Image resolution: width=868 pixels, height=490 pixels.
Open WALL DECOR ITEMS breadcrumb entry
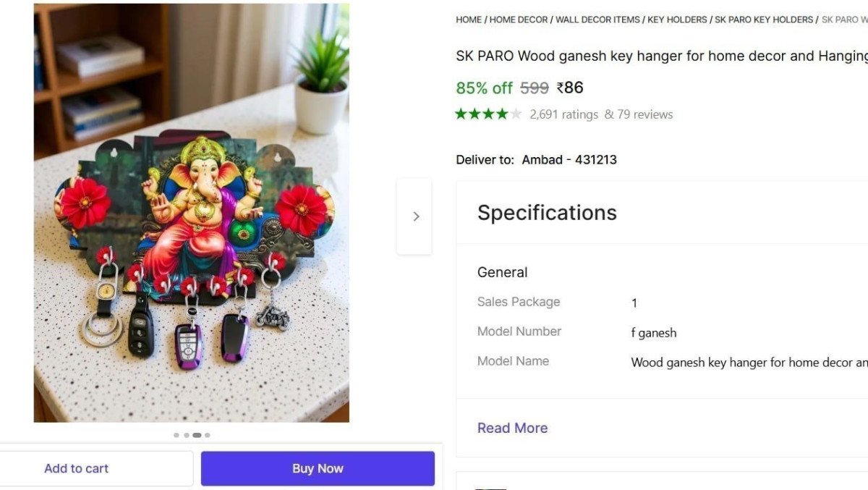click(597, 20)
